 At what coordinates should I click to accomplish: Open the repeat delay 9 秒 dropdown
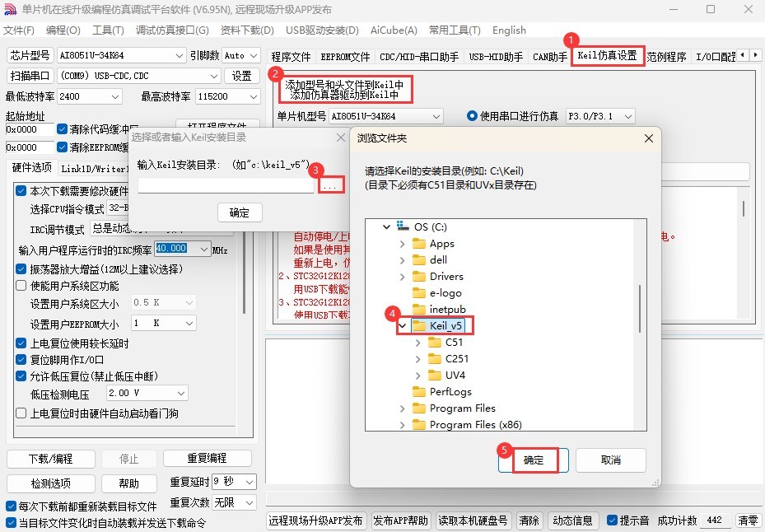point(234,483)
